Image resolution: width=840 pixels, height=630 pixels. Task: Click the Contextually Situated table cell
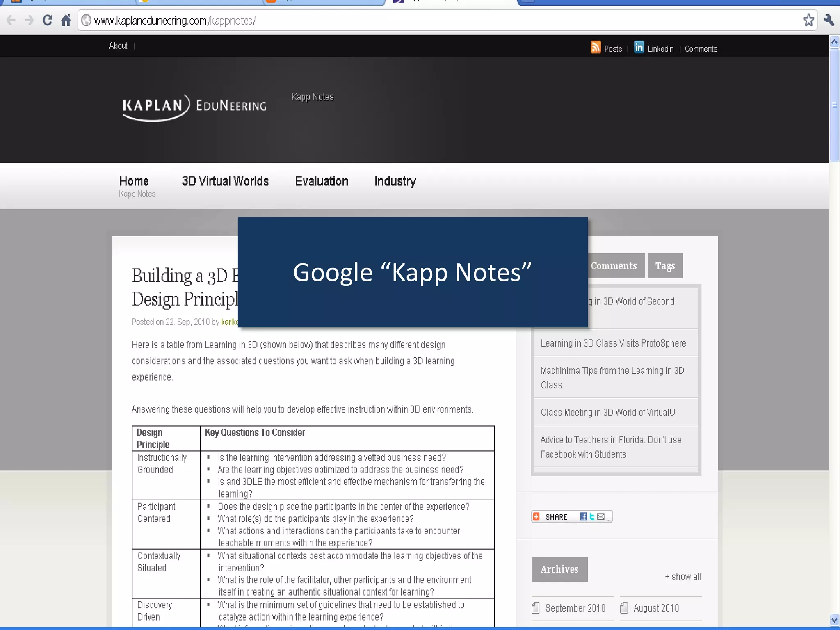click(x=166, y=573)
